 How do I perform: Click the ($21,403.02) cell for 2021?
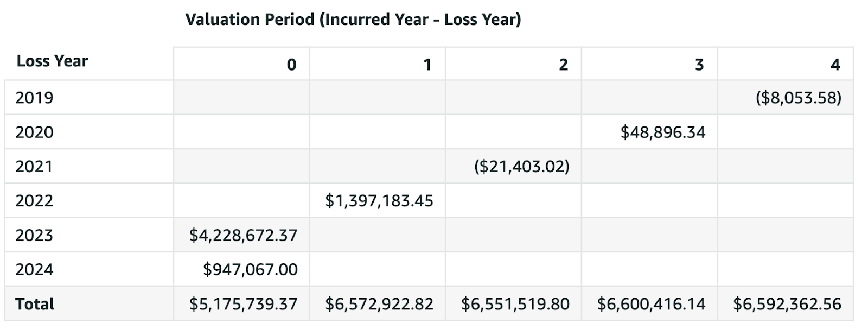tap(522, 166)
